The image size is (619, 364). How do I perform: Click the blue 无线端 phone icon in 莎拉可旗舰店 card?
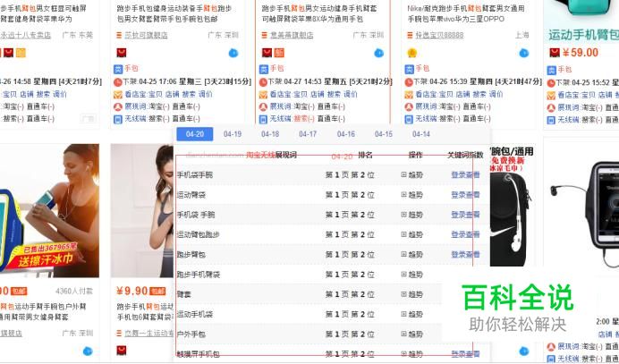point(118,119)
